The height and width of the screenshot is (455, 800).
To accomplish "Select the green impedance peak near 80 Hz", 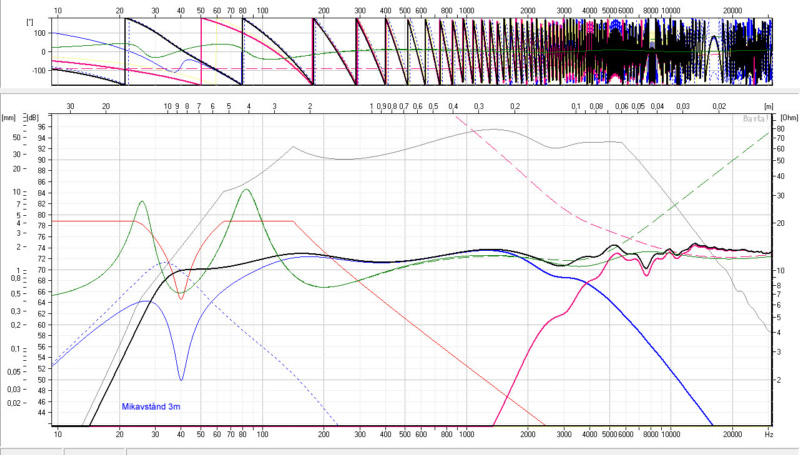I will [x=245, y=190].
